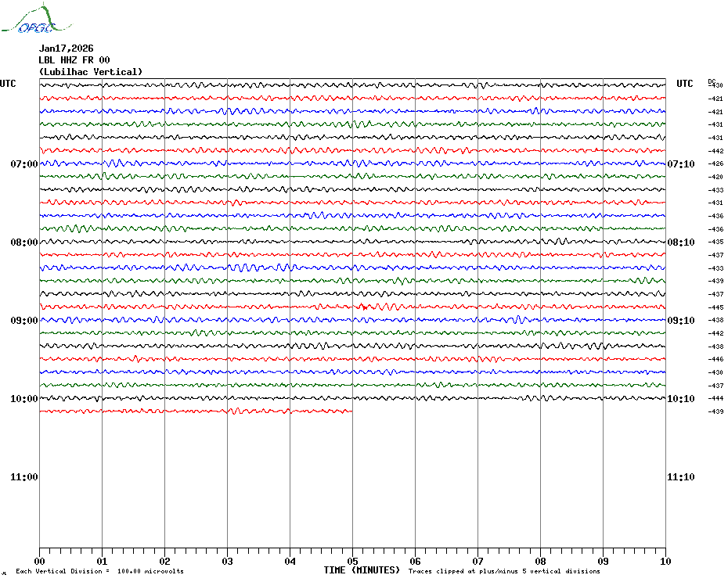Click the 09:10 time label on right
Screen dimensions: 728x582
(x=681, y=320)
